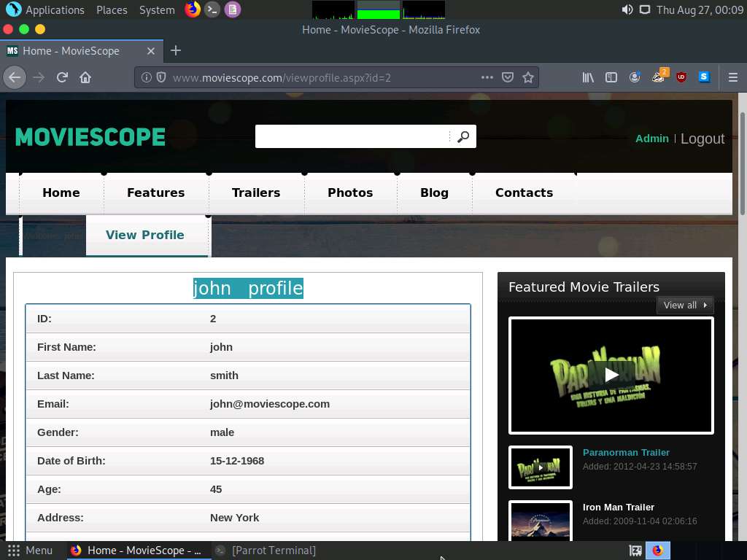Open the uBlock Origin extension

click(x=681, y=77)
